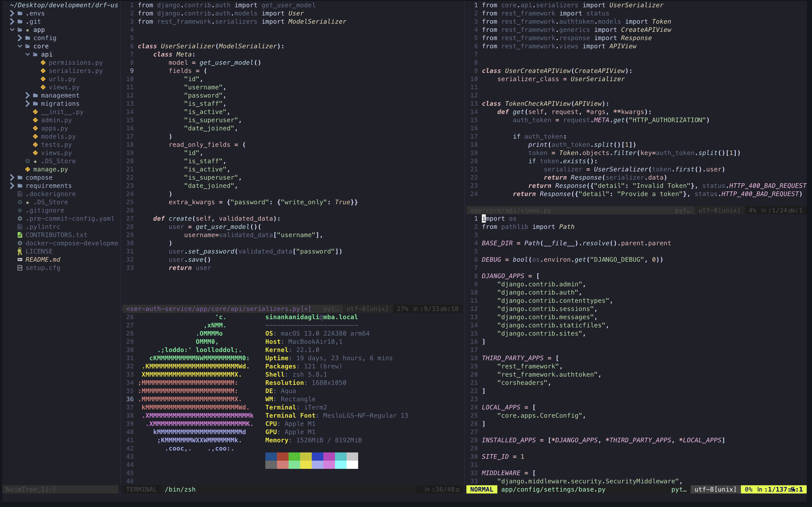Focus the app/core/api/views.py status line
812x507 pixels.
point(510,210)
